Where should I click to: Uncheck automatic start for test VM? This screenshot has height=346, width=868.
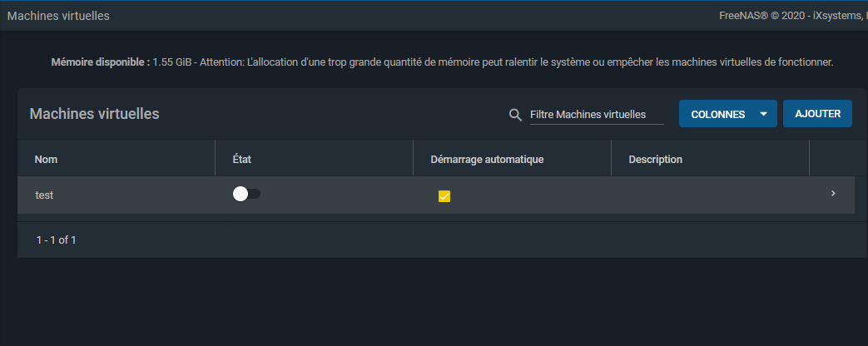[x=444, y=196]
